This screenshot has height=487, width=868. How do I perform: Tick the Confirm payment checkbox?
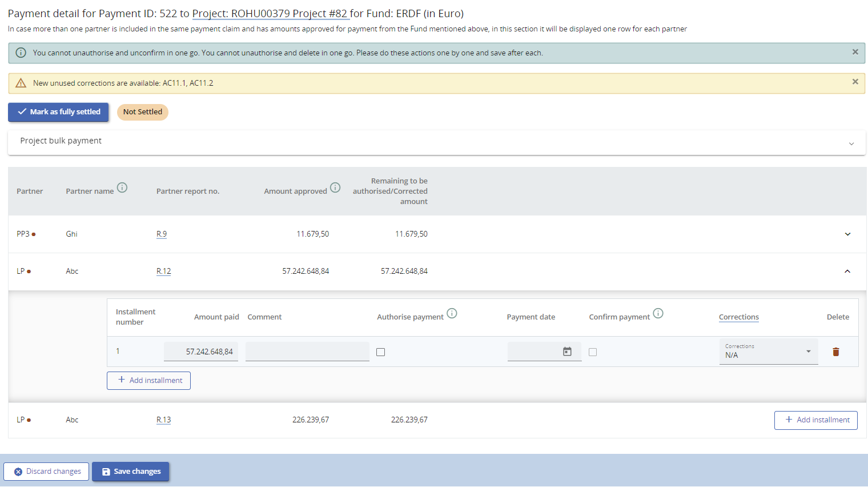point(593,352)
